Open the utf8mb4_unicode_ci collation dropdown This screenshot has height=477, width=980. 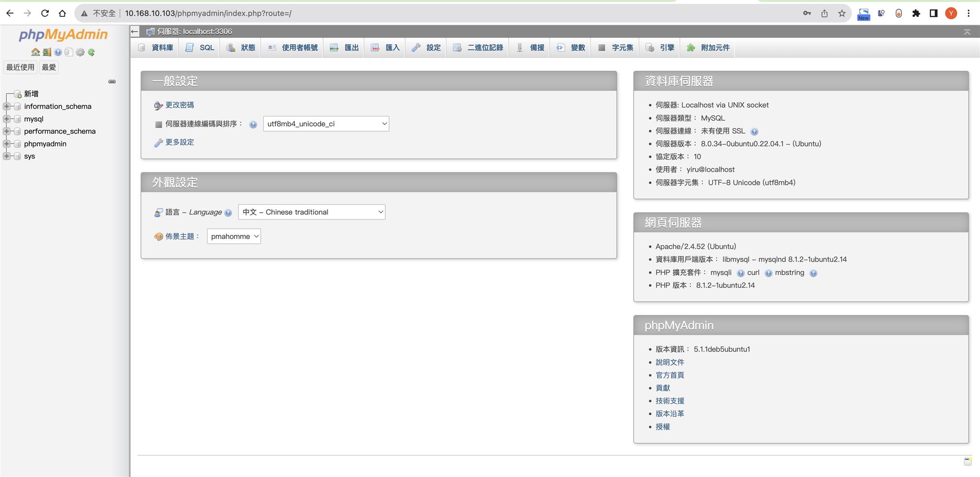(x=326, y=124)
